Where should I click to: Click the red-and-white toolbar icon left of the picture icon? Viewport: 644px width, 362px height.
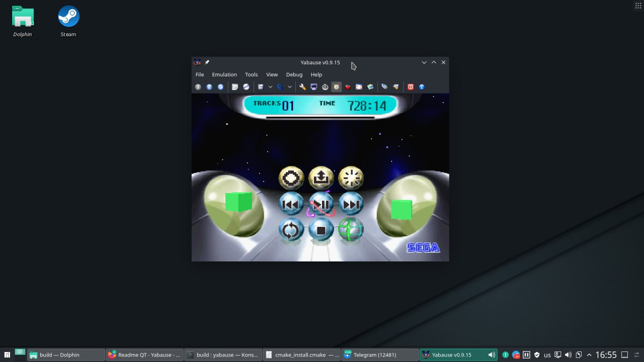(359, 87)
